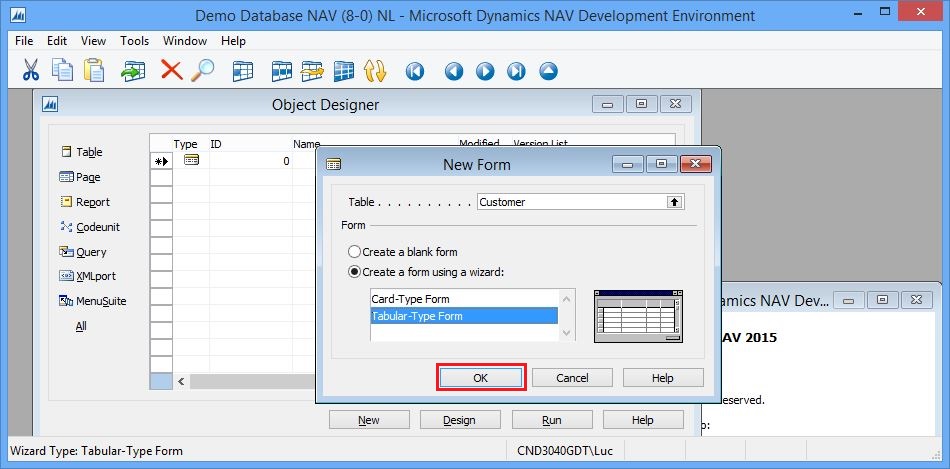Screen dimensions: 950x469
Task: Select Query object type in Object Designer
Action: pos(82,251)
